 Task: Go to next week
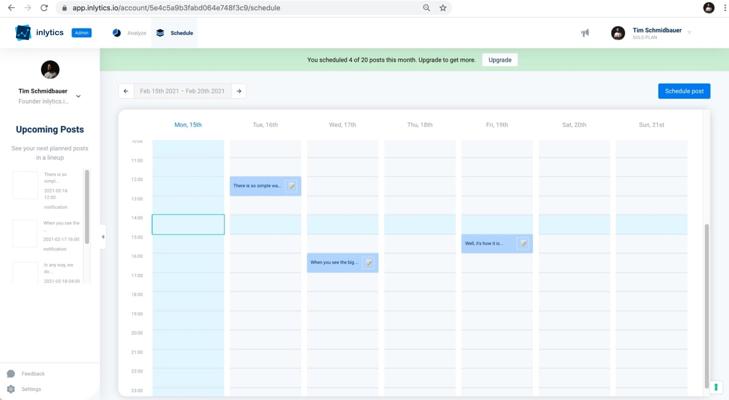tap(239, 91)
